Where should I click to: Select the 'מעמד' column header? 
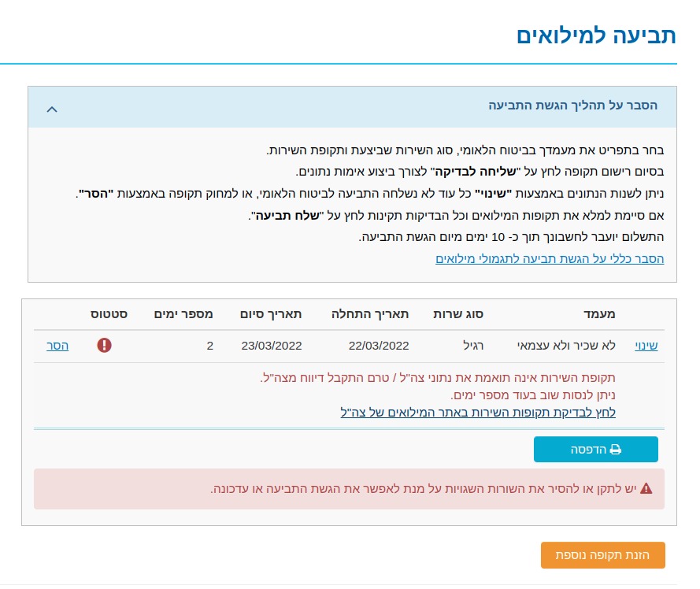600,314
